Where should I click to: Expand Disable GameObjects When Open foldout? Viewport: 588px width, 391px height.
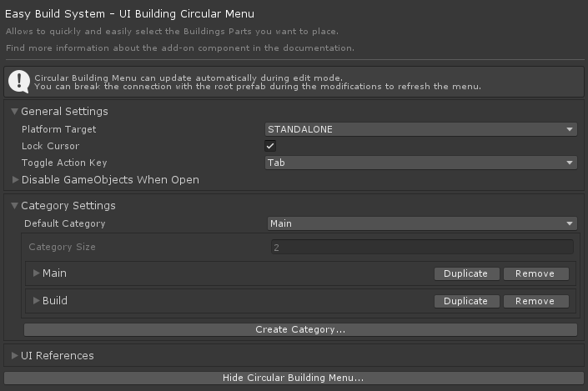tap(15, 179)
